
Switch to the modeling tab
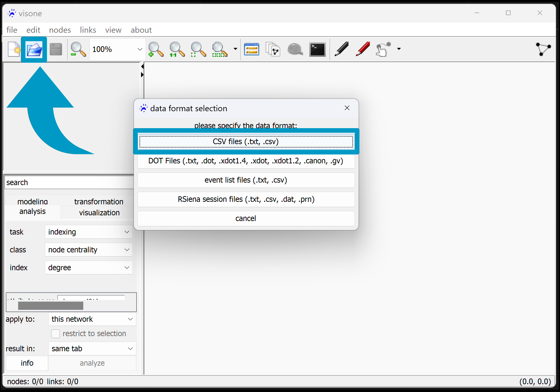33,201
